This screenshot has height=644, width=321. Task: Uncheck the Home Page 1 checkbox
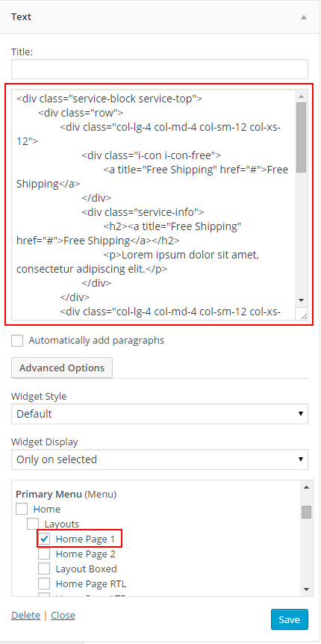44,539
